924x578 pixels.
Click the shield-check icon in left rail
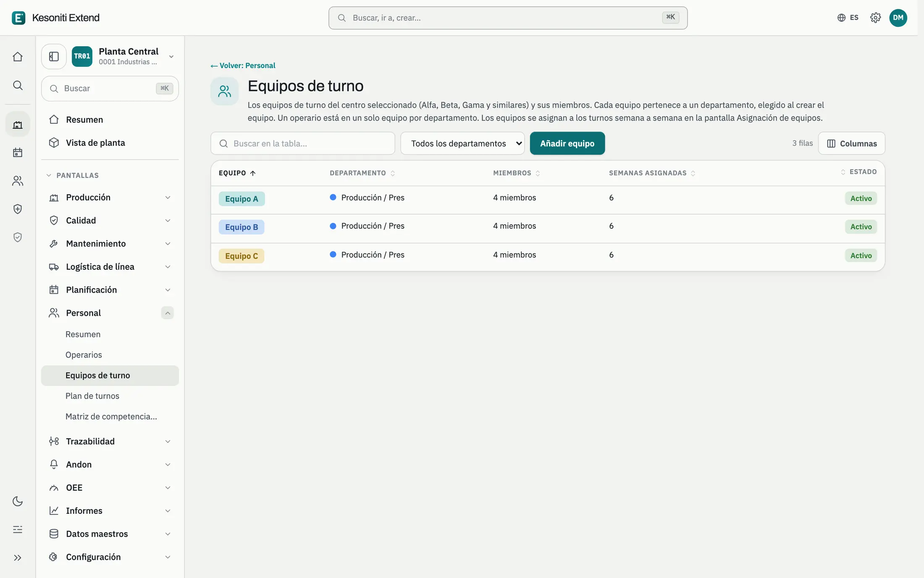(18, 238)
